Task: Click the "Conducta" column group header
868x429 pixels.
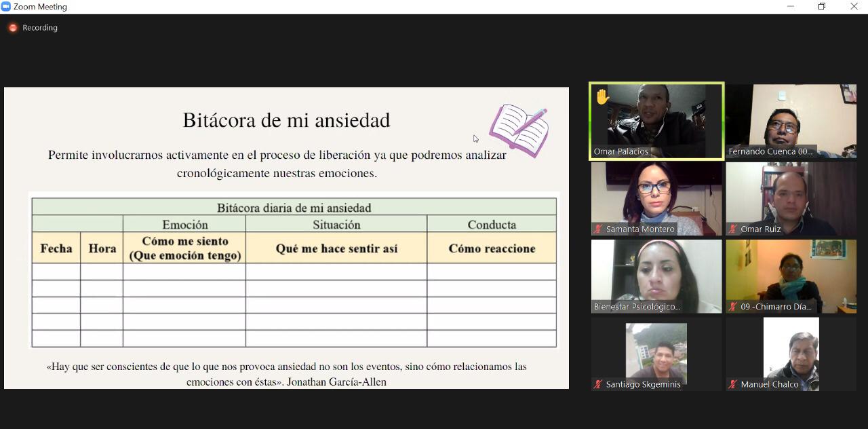Action: coord(492,225)
